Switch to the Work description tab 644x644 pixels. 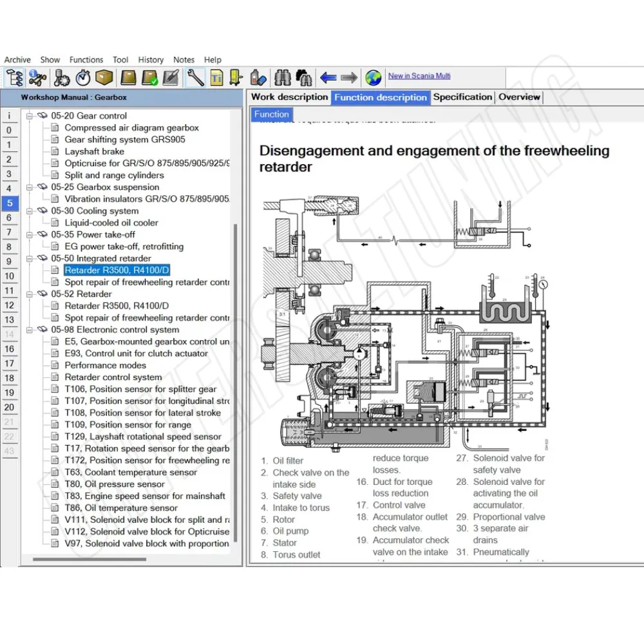point(289,97)
